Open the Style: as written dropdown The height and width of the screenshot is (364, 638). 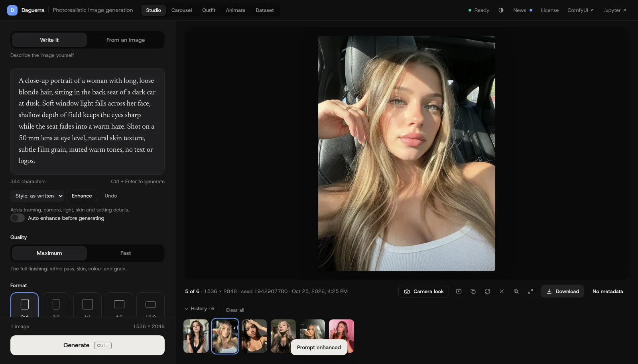pyautogui.click(x=37, y=196)
